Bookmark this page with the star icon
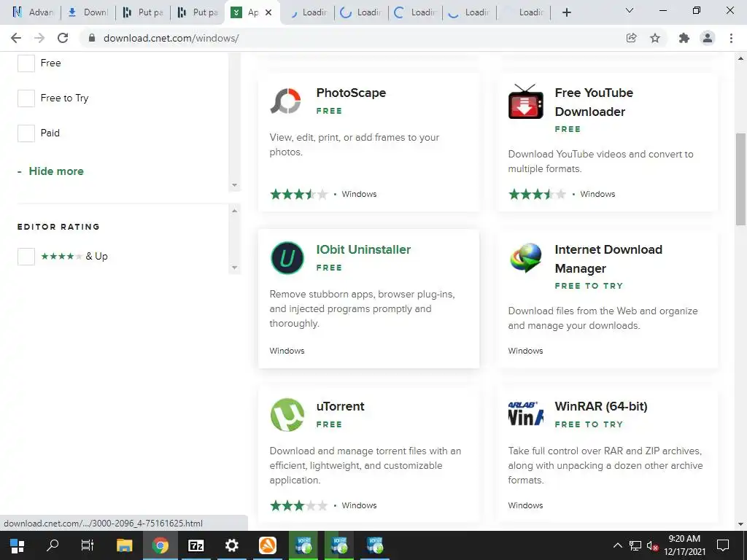 point(655,38)
